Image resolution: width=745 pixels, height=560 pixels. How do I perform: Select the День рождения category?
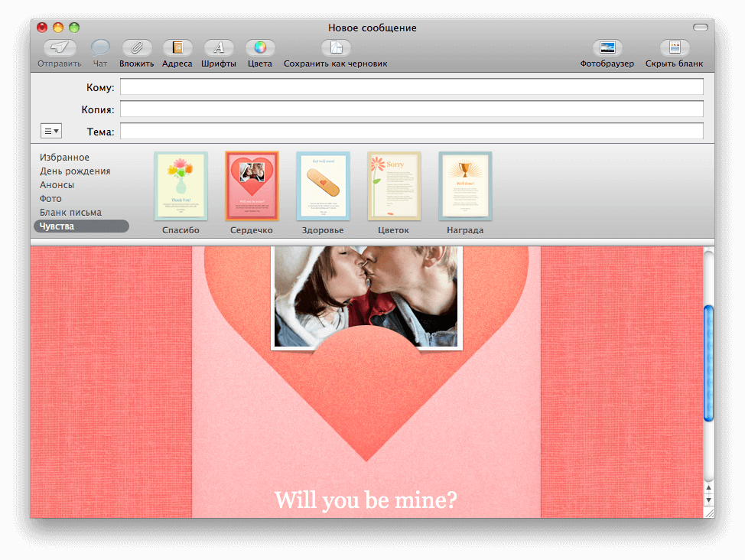[75, 171]
